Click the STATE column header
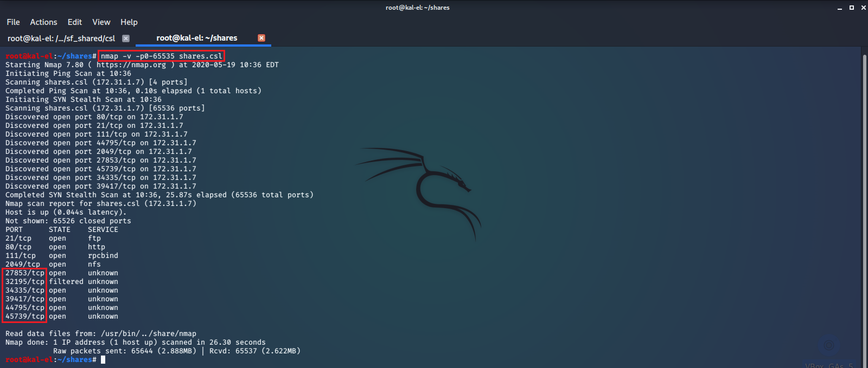 (60, 229)
